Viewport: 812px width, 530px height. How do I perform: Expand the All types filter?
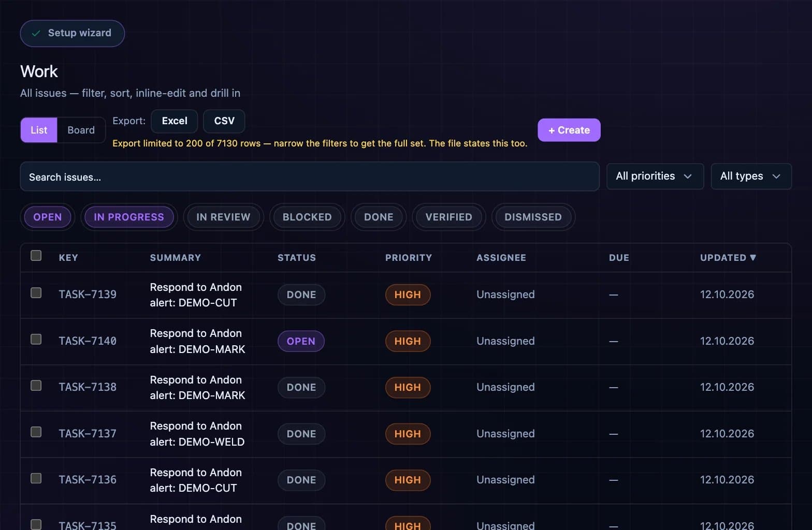(751, 176)
